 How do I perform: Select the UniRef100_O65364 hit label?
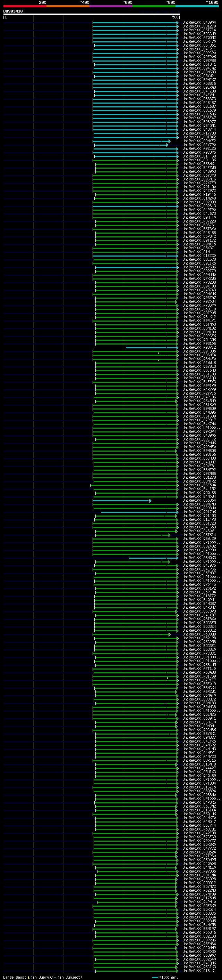(x=199, y=501)
